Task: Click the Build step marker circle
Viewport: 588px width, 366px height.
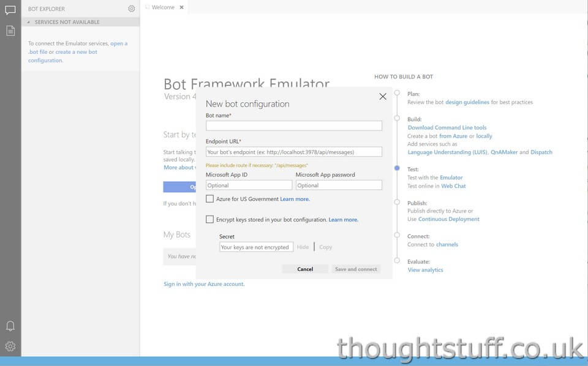Action: (x=397, y=118)
